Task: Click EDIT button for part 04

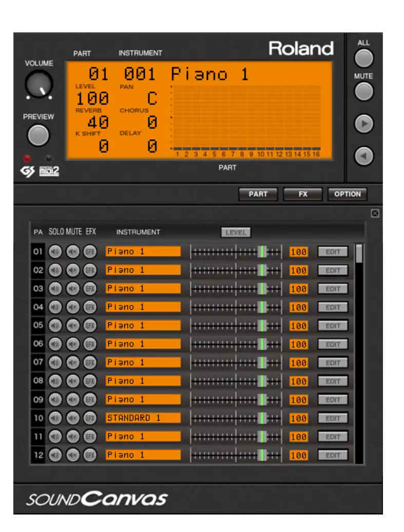Action: [333, 307]
